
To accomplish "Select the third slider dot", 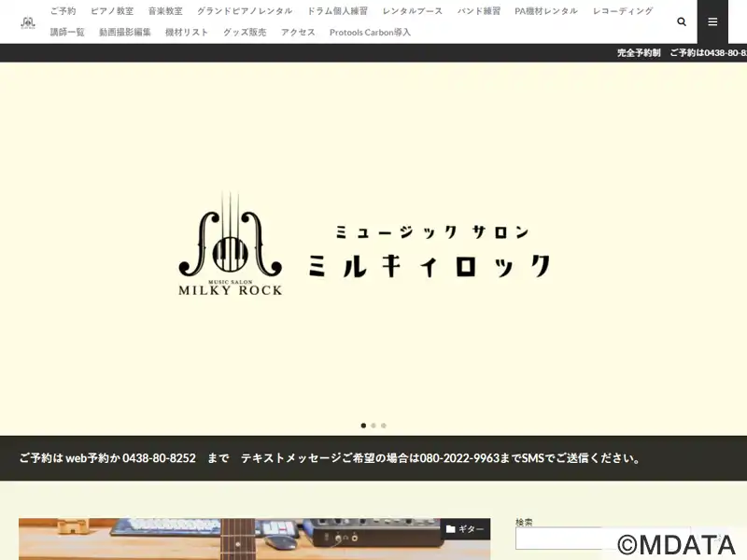I will pos(384,426).
